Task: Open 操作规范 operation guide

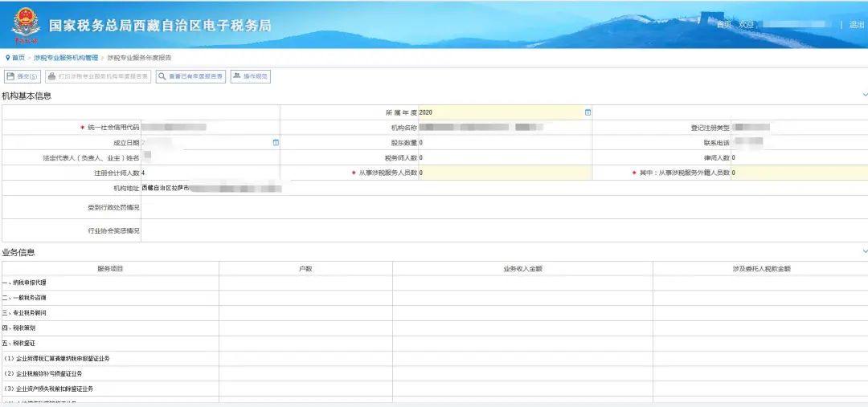Action: click(x=251, y=77)
